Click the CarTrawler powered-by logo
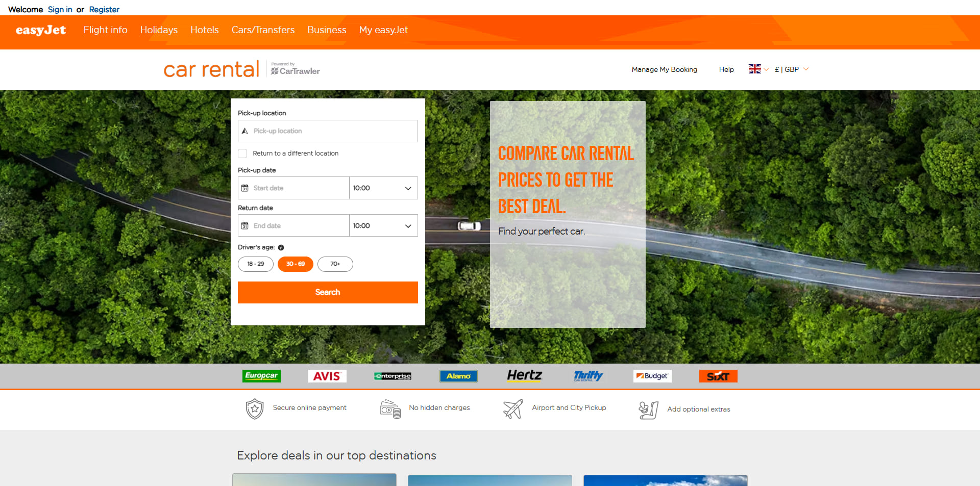 (x=295, y=69)
